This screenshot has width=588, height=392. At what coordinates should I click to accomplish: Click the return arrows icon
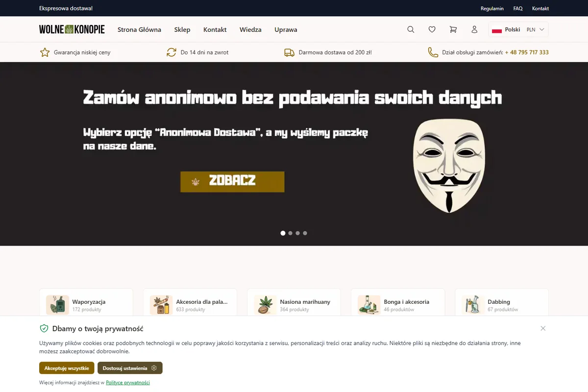(x=171, y=52)
